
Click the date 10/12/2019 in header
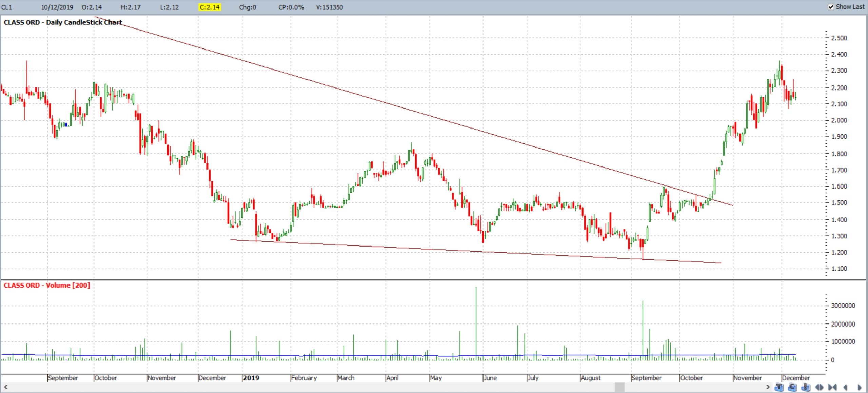point(57,7)
